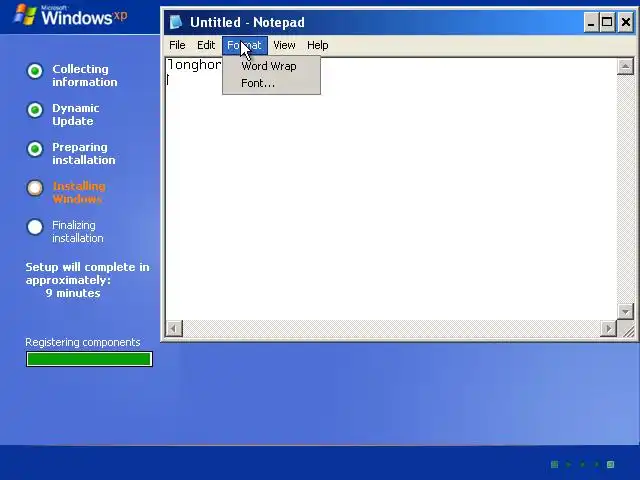Click the 'Registering components' label
The width and height of the screenshot is (640, 480).
[x=82, y=342]
